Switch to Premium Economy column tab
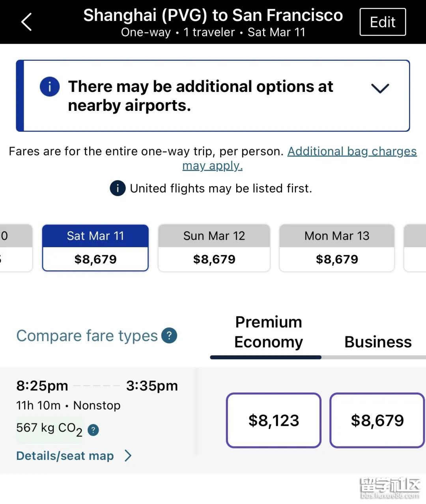426x504 pixels. (x=268, y=332)
